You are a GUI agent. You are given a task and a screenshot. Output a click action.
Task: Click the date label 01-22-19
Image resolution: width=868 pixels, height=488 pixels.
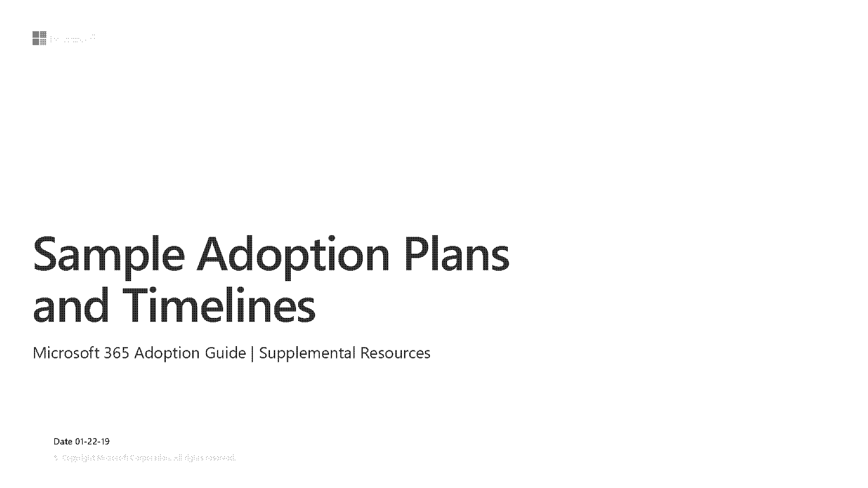click(81, 441)
